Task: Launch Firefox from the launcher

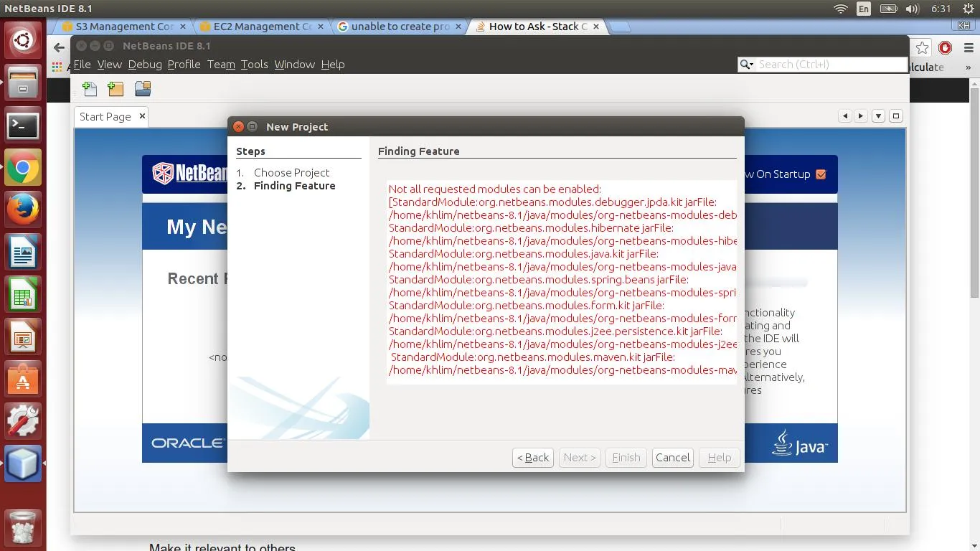Action: (23, 210)
